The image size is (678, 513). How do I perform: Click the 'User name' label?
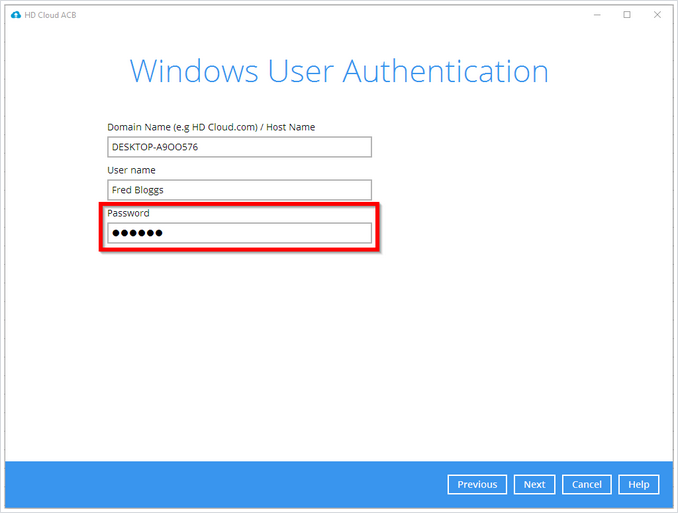(x=131, y=170)
